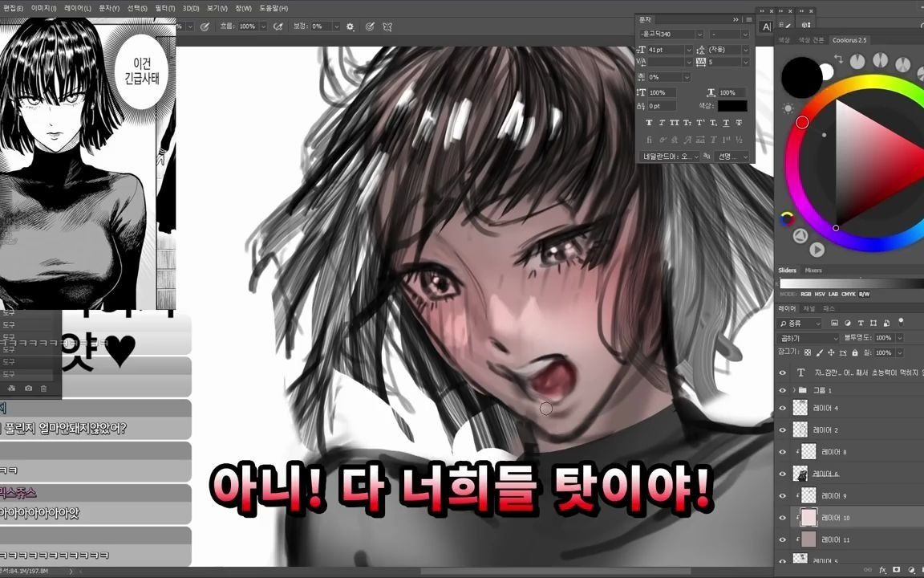Hide the 레이어 10 layer
The height and width of the screenshot is (578, 924).
coord(783,518)
